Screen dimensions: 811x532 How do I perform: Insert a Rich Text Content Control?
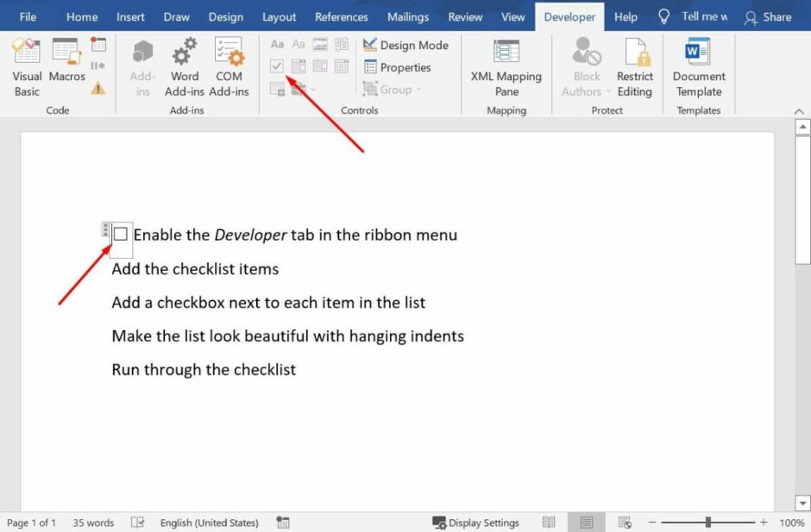point(277,44)
